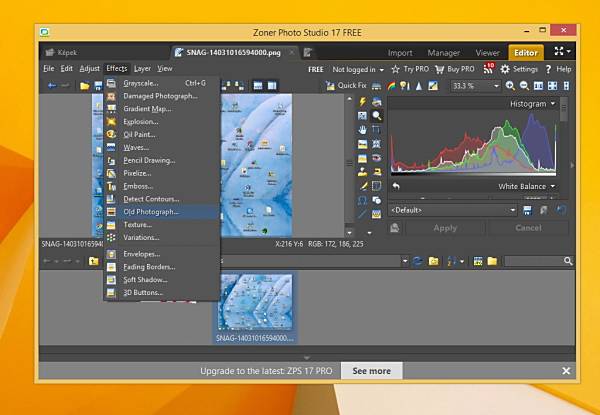Expand the side panel right arrow
Screen dimensions: 600x415
[x=572, y=165]
